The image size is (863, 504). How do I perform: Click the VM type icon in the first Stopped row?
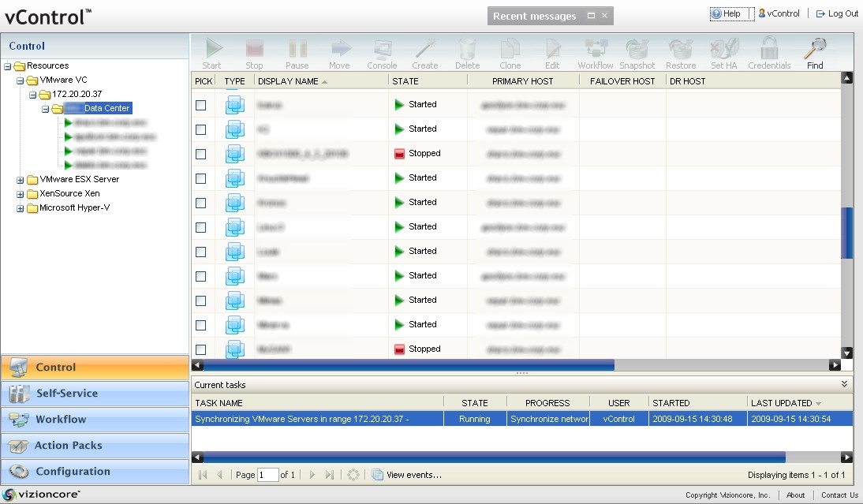pyautogui.click(x=235, y=154)
